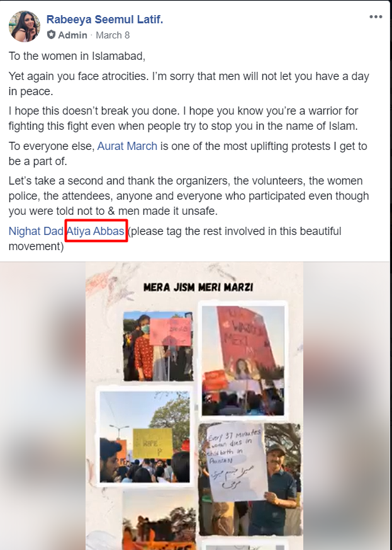Open the Rabeeya Seemul Latif profile name link
Screen dimensions: 392x550
tap(104, 20)
